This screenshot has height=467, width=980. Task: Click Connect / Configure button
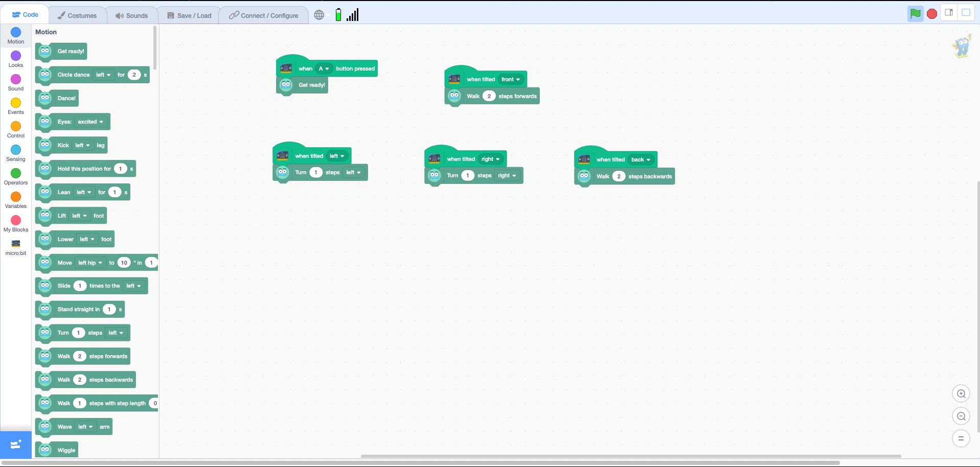pos(264,15)
